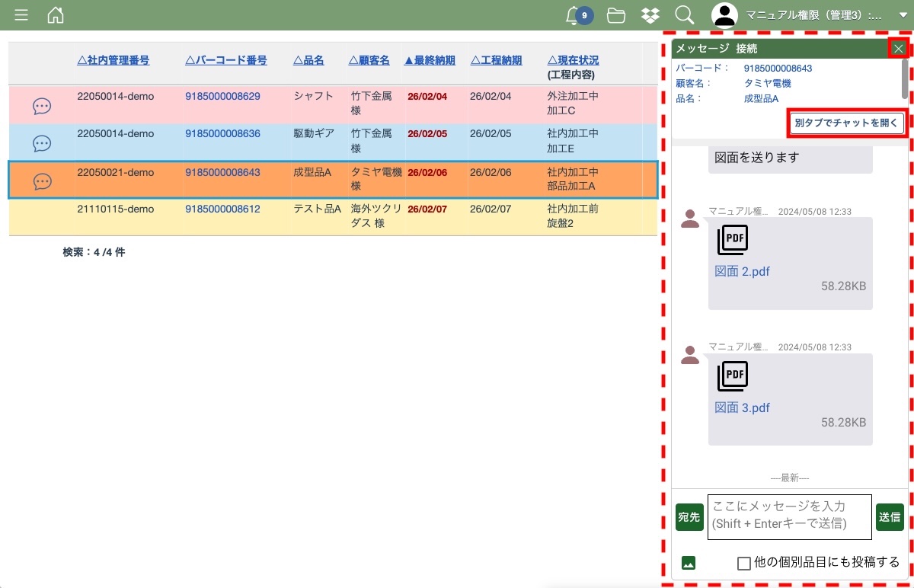Click the message panel scrollbar
Screen dimensions: 914x588
[x=904, y=78]
